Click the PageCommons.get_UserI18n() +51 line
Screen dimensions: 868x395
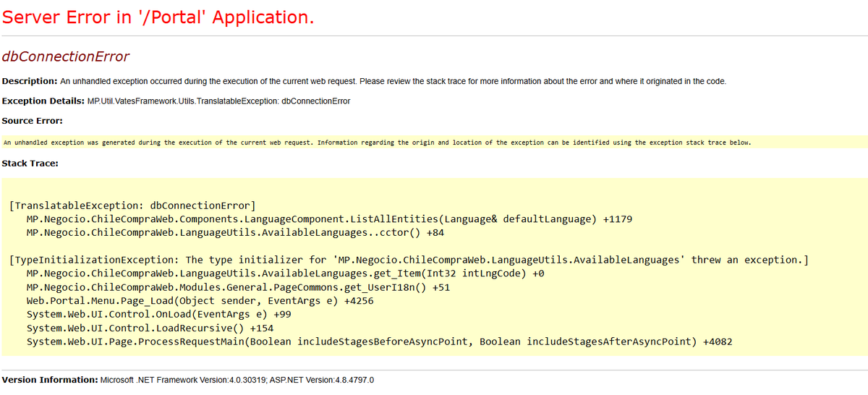[238, 287]
